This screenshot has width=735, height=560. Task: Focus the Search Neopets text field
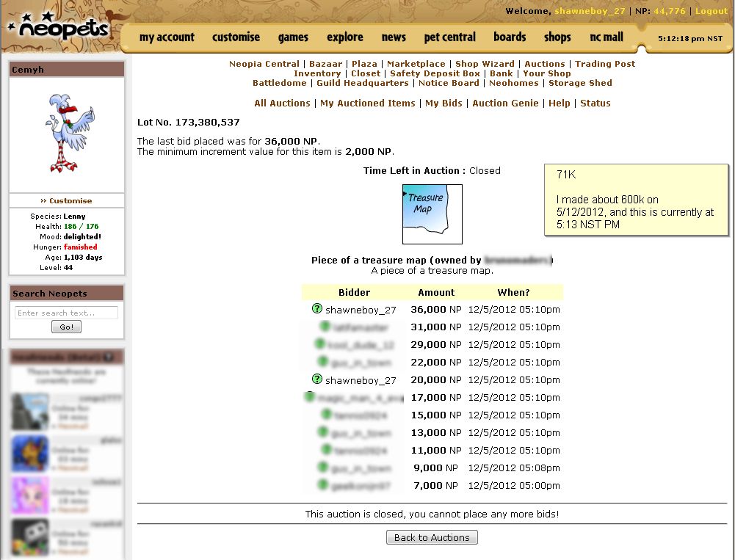pos(67,313)
